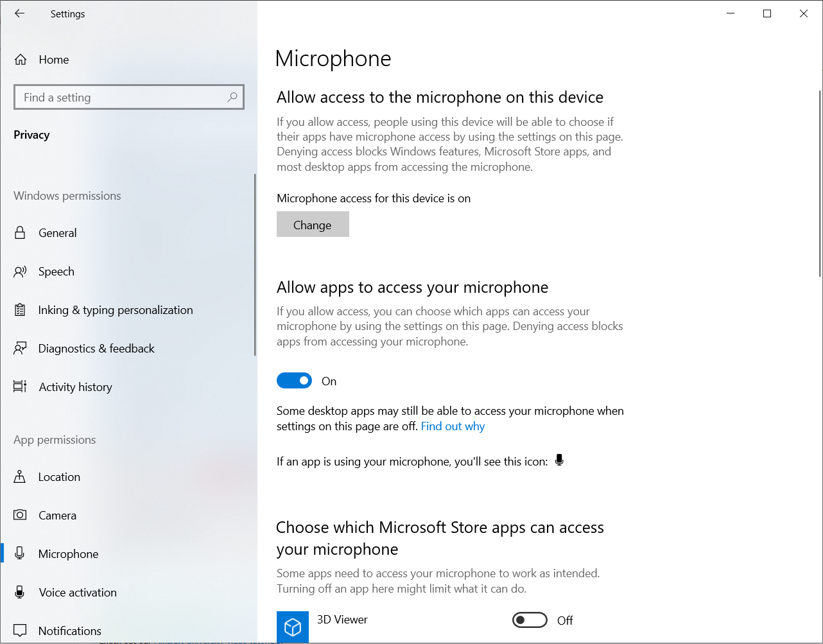Viewport: 823px width, 644px height.
Task: Click the main content vertical scrollbar
Action: pos(820,184)
